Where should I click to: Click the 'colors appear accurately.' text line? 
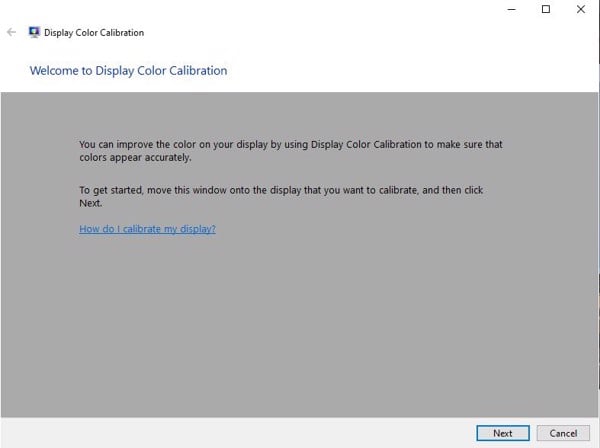(x=135, y=157)
